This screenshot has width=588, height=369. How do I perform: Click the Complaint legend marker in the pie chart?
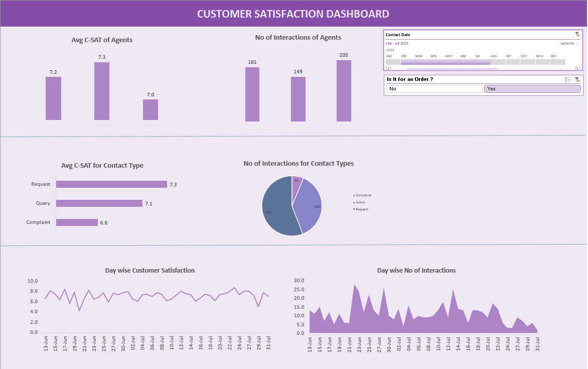[354, 195]
